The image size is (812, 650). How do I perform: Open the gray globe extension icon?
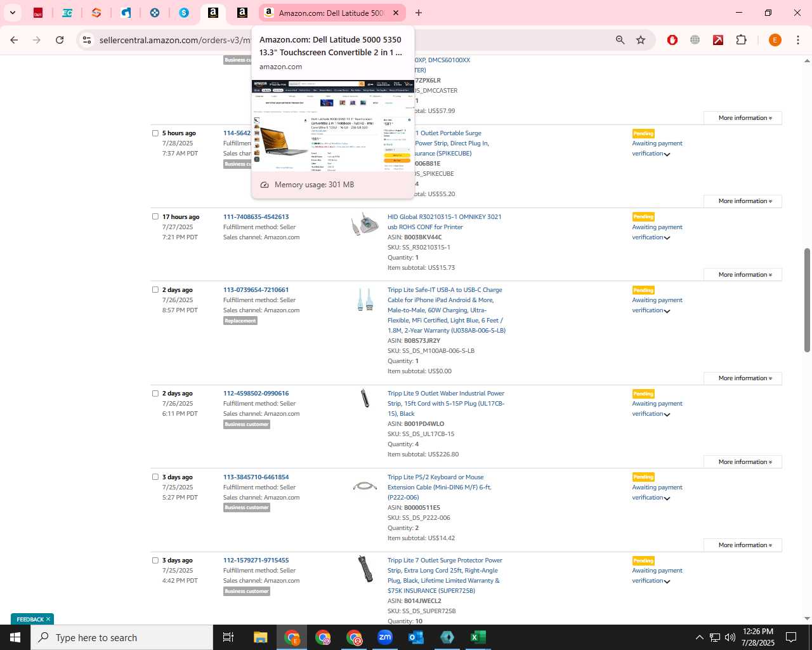(x=695, y=40)
